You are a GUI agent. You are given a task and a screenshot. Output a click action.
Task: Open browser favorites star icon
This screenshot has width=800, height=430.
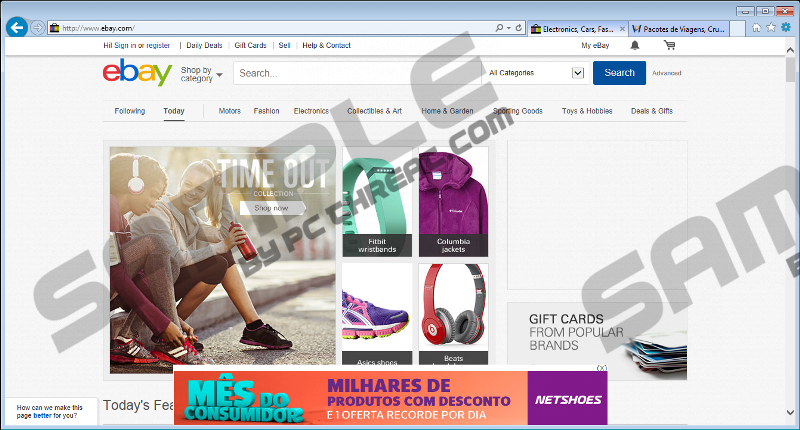click(771, 27)
